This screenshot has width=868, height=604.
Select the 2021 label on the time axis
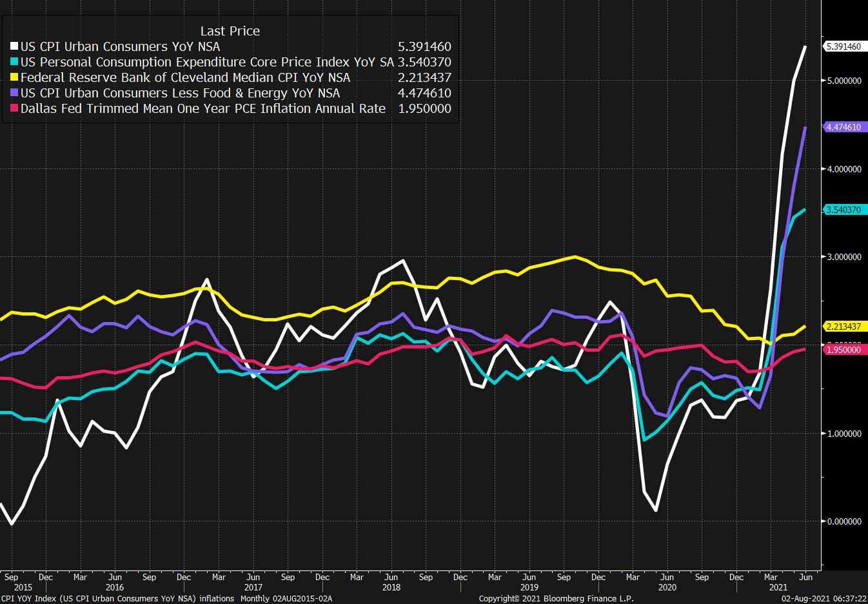[x=778, y=588]
